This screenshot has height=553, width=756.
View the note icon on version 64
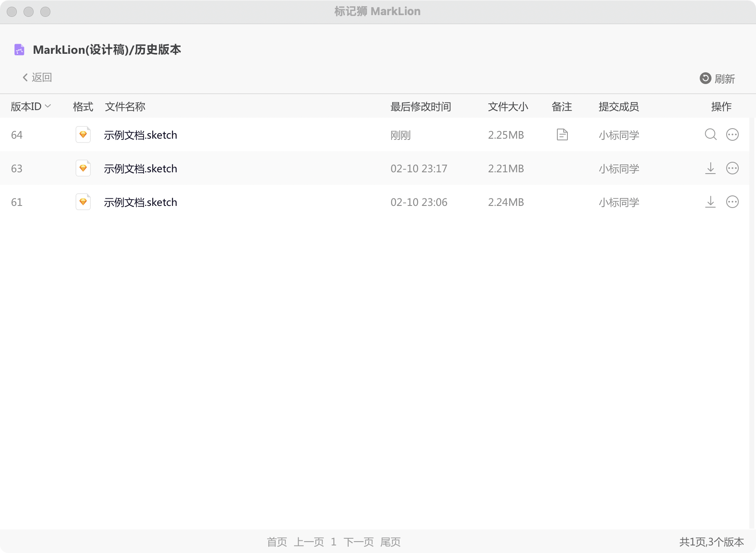click(562, 134)
